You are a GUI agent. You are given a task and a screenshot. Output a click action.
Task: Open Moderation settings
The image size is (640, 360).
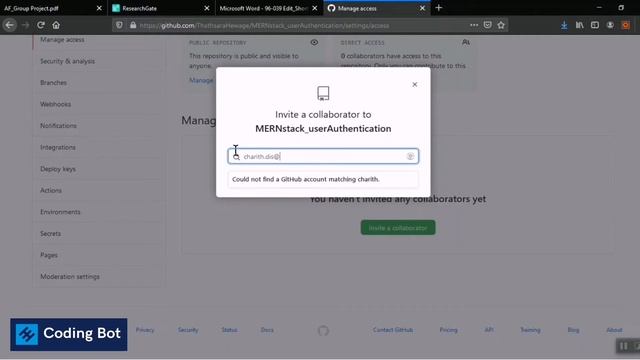point(70,277)
